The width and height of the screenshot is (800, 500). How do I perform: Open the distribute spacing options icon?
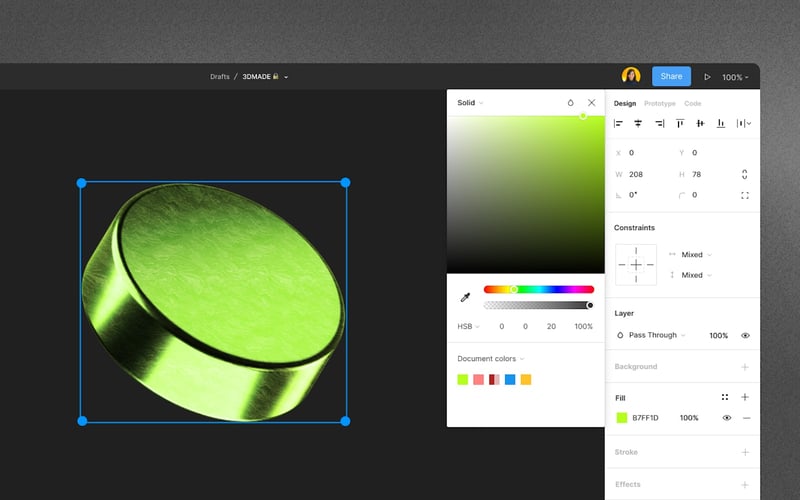pos(743,123)
